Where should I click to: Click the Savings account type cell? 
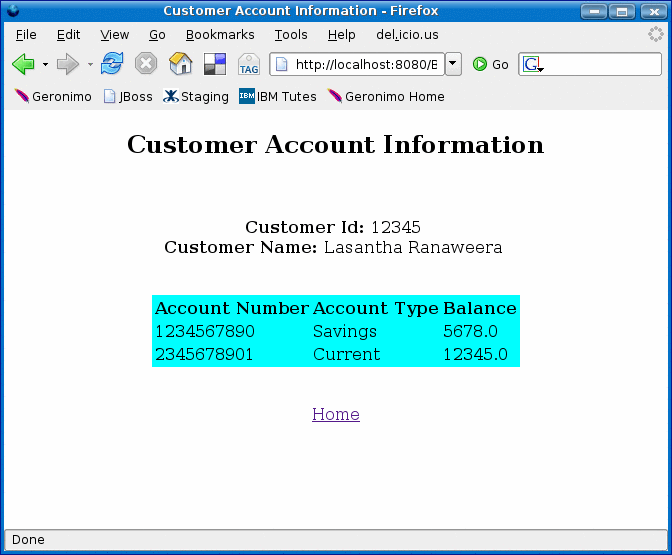click(x=345, y=331)
